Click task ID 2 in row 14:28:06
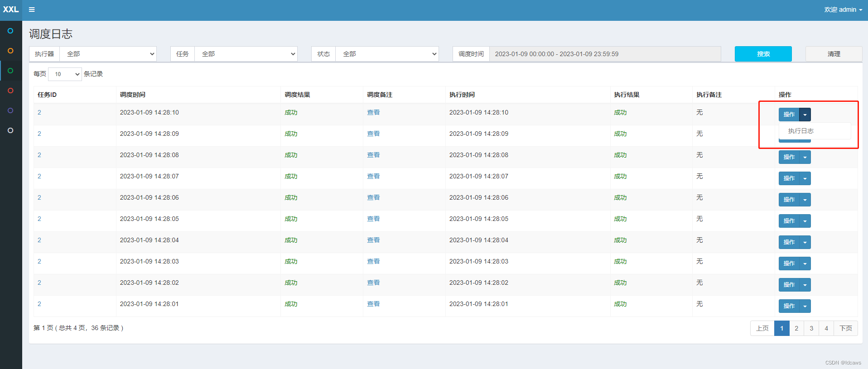This screenshot has height=369, width=868. (39, 197)
